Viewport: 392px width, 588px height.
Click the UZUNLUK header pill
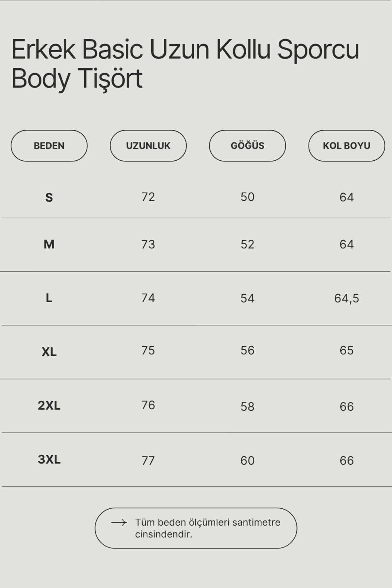(x=148, y=146)
